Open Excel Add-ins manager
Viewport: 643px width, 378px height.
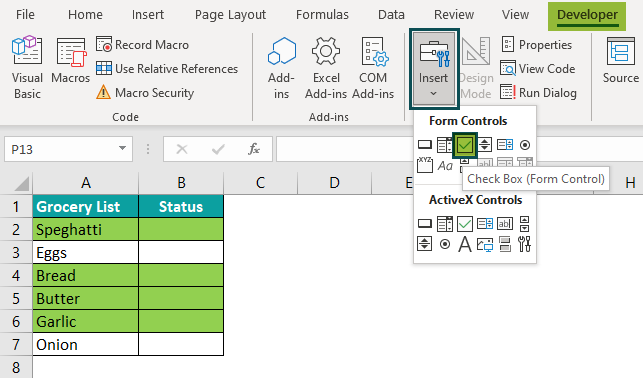[326, 68]
